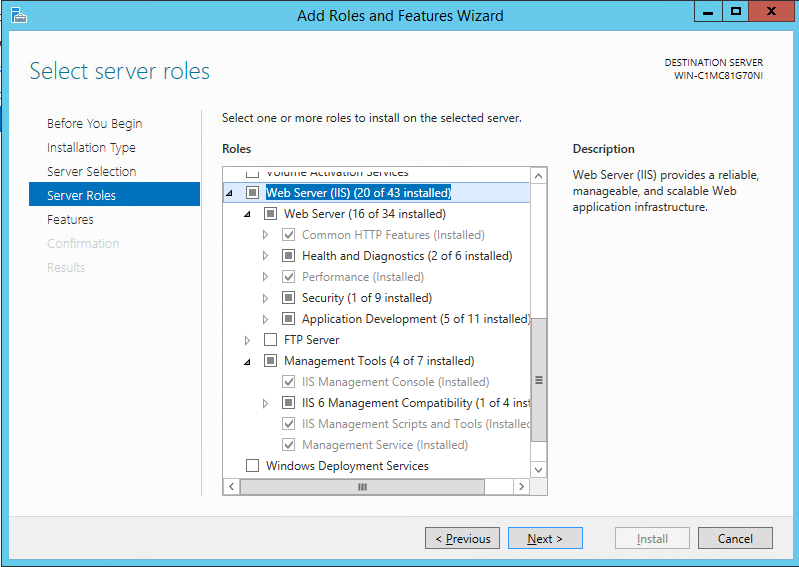Screen dimensions: 799x567
Task: Toggle the Security (1 of 9) checkbox
Action: click(288, 298)
